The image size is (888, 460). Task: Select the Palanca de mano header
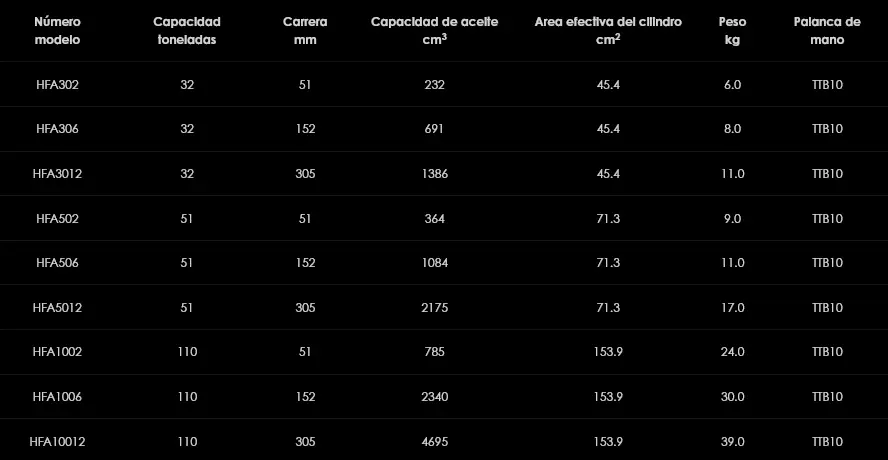827,31
